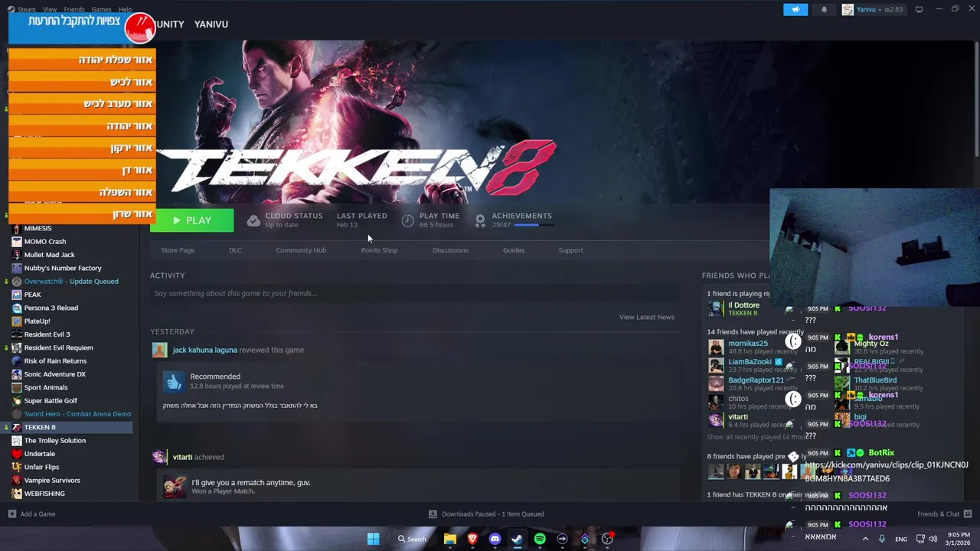
Task: Open Friends & Chat button text
Action: [938, 514]
